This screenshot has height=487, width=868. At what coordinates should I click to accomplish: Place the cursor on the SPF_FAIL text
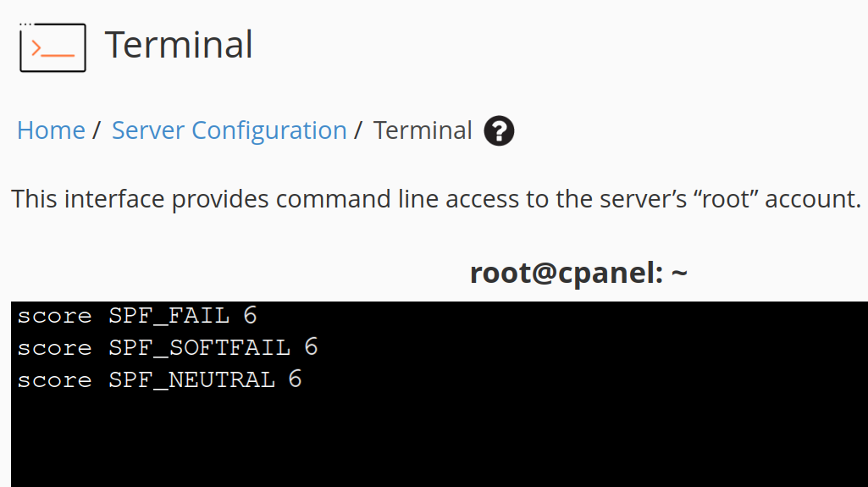(169, 316)
